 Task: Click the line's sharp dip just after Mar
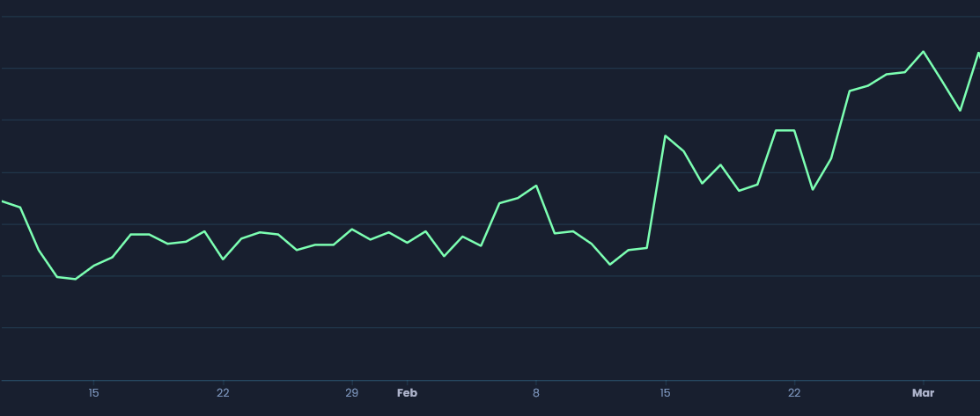pyautogui.click(x=960, y=111)
